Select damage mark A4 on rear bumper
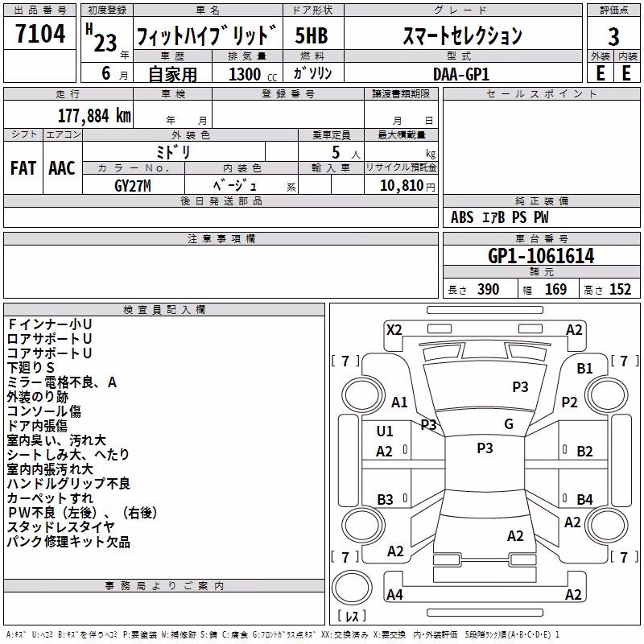Image resolution: width=644 pixels, height=644 pixels. pos(394,595)
